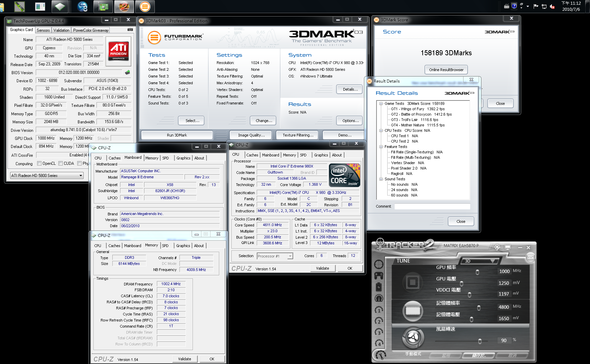Select the gamepad gaming mode icon

pyautogui.click(x=379, y=276)
